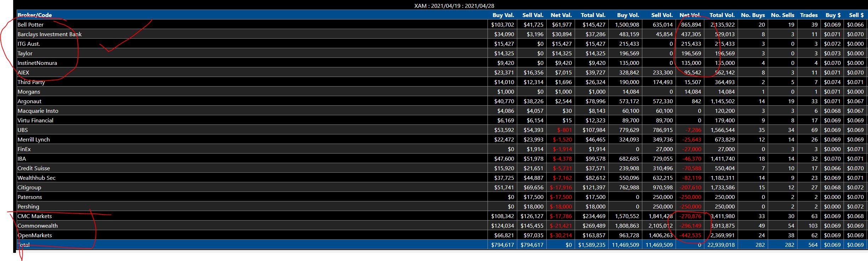Select the UBS broker row
The width and height of the screenshot is (868, 261).
tap(441, 130)
